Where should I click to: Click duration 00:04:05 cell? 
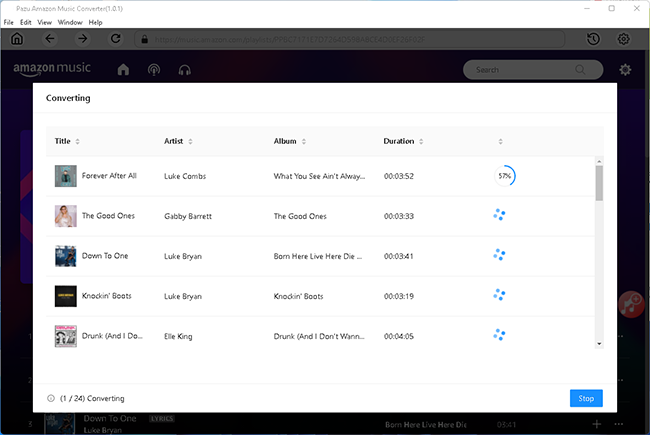[x=399, y=336]
